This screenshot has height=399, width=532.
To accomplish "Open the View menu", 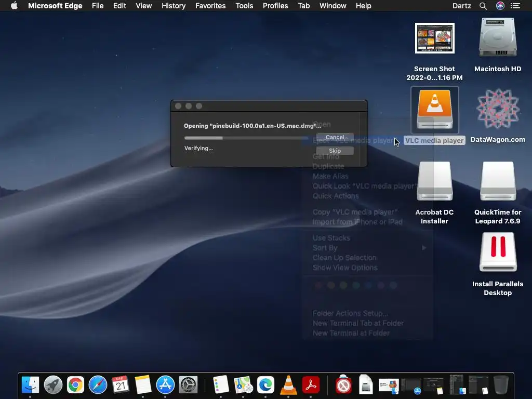I will click(x=144, y=6).
